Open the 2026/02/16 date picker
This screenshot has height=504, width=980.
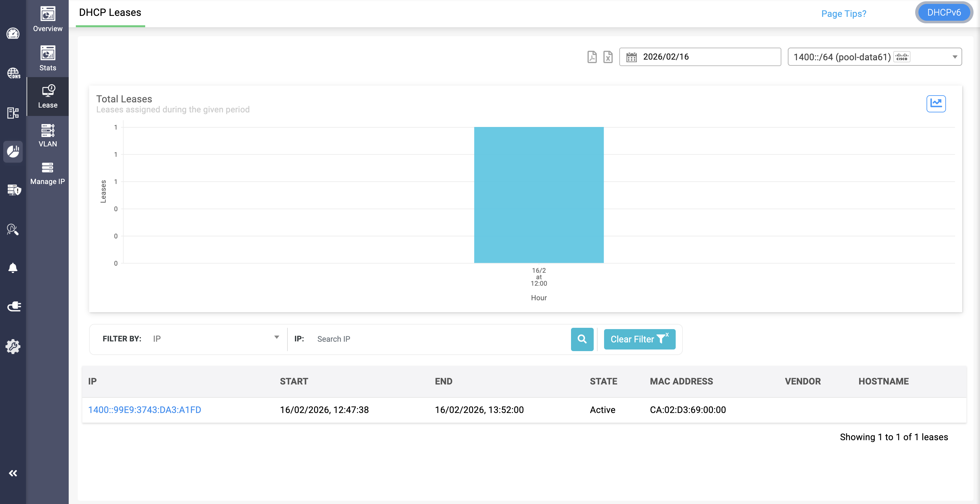699,57
